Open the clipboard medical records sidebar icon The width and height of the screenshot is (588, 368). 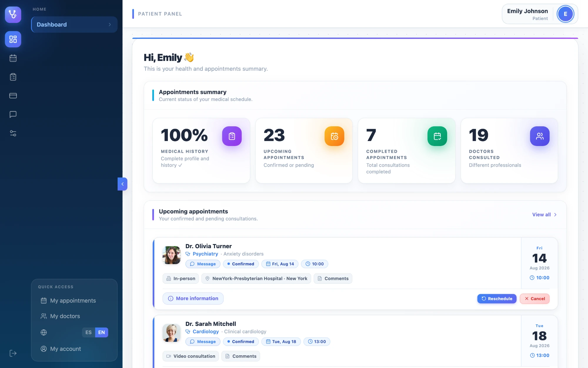[x=13, y=77]
